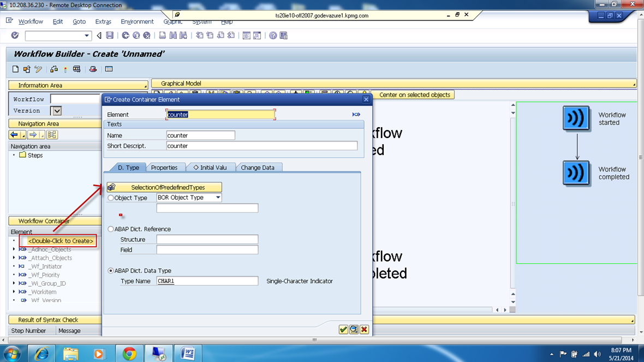Confirm the dialog with the green checkmark icon
The width and height of the screenshot is (644, 362).
click(344, 329)
